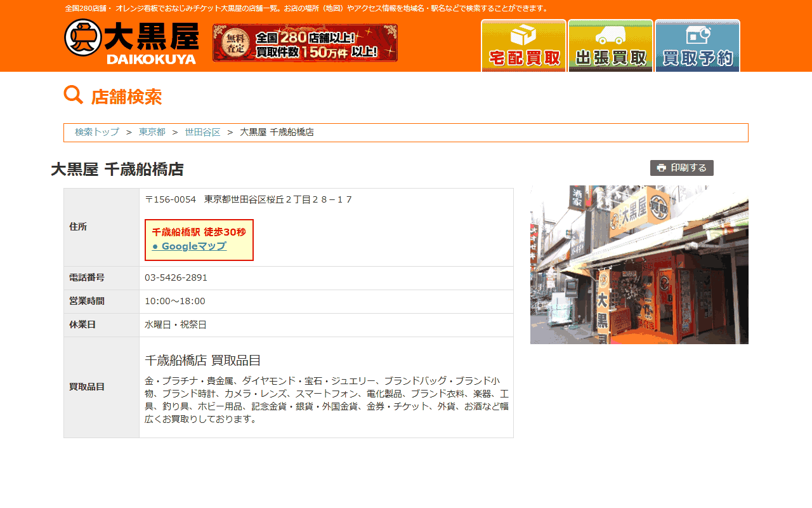Click 千歳船橋駅 徒歩30秒 text
This screenshot has height=508, width=812.
pos(199,232)
